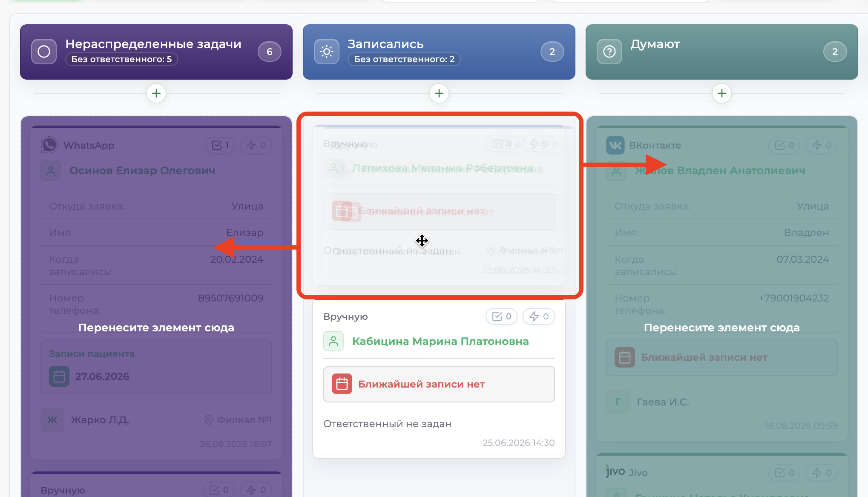Click the Г avatar of Гаева И.С.

(x=618, y=402)
